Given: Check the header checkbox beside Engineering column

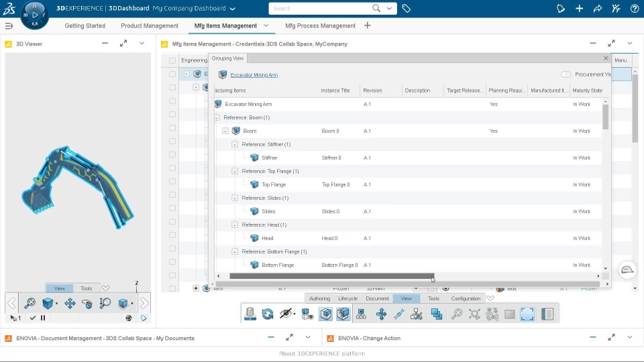Looking at the screenshot, I should coord(172,60).
